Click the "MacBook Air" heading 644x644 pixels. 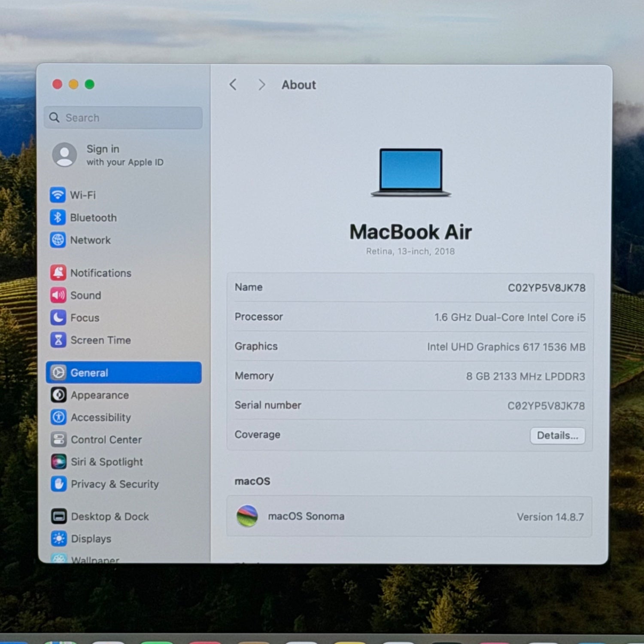[411, 232]
